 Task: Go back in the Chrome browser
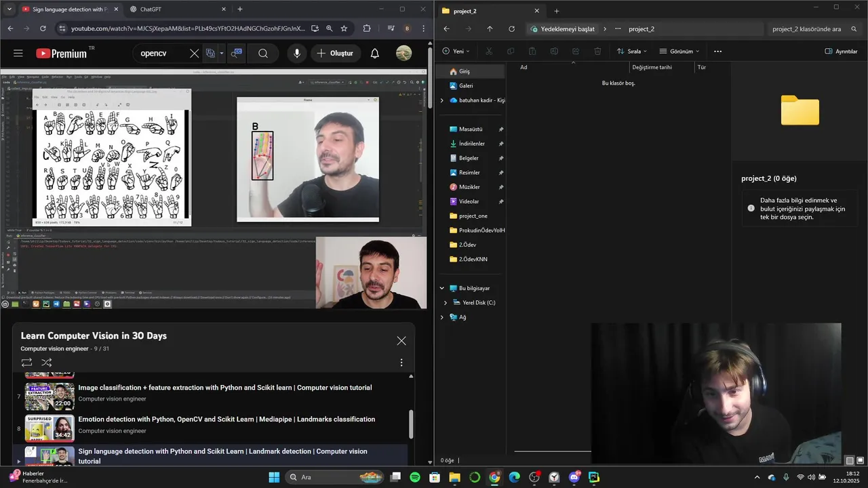point(11,28)
